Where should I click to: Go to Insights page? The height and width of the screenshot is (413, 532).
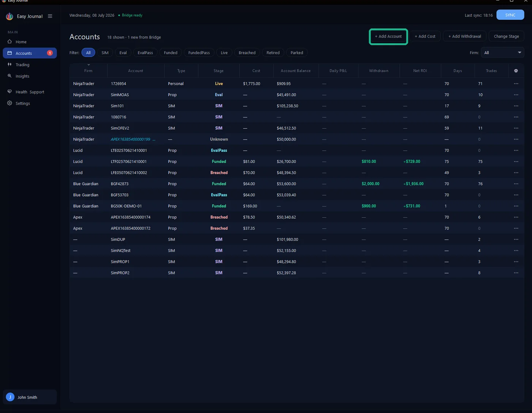point(30,76)
